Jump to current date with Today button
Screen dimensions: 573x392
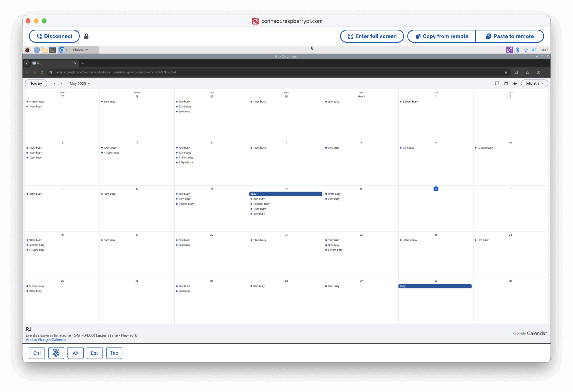pyautogui.click(x=36, y=83)
